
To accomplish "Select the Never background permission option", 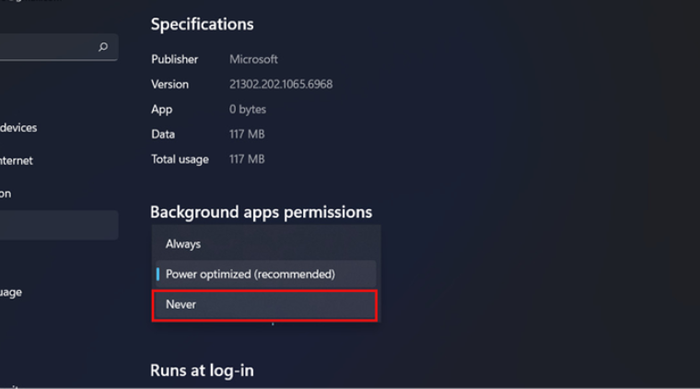I will [265, 305].
